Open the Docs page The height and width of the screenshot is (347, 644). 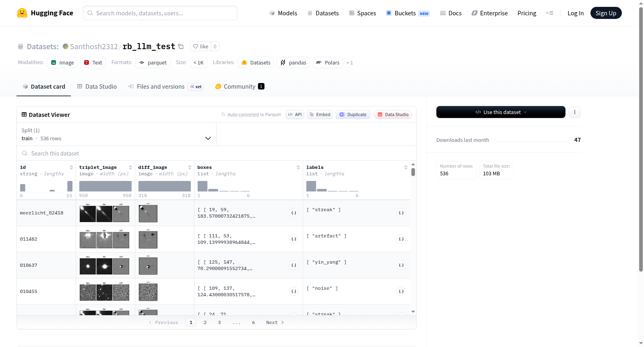point(451,13)
